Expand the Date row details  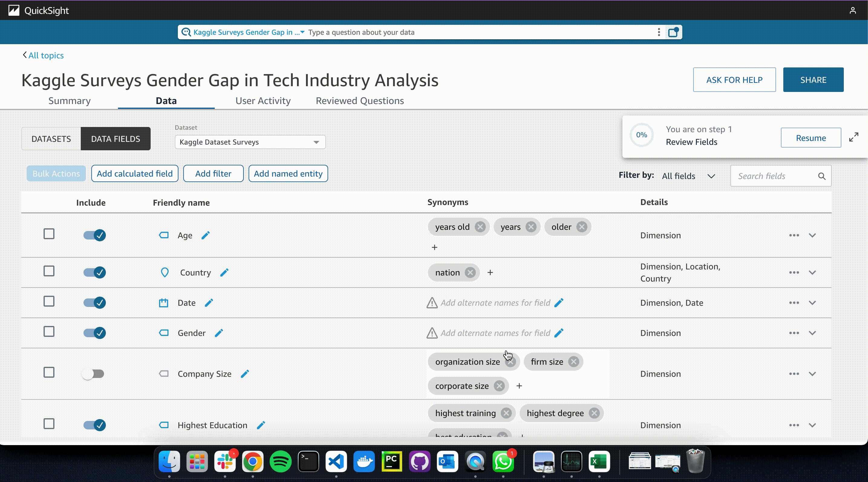(x=812, y=302)
